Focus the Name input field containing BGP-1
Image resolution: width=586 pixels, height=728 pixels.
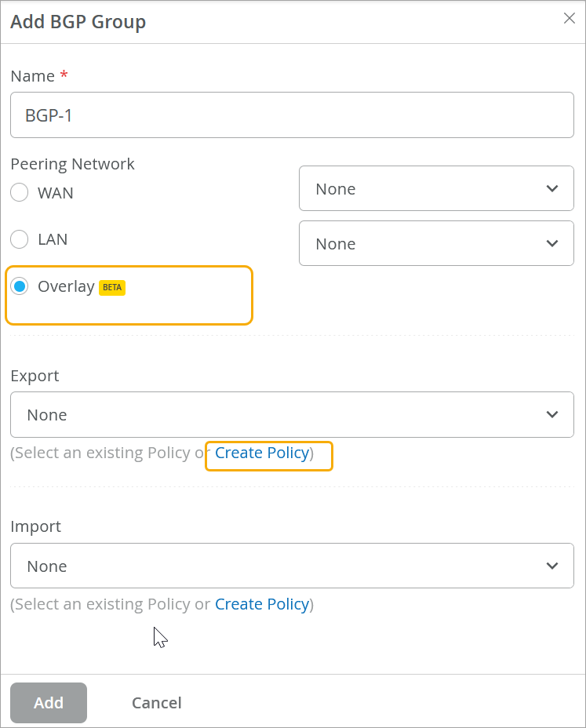[292, 115]
